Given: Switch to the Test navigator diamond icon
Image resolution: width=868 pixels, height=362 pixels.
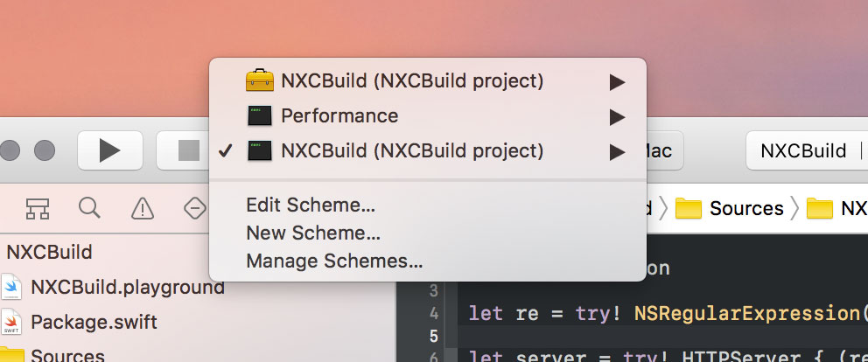Looking at the screenshot, I should (x=194, y=208).
